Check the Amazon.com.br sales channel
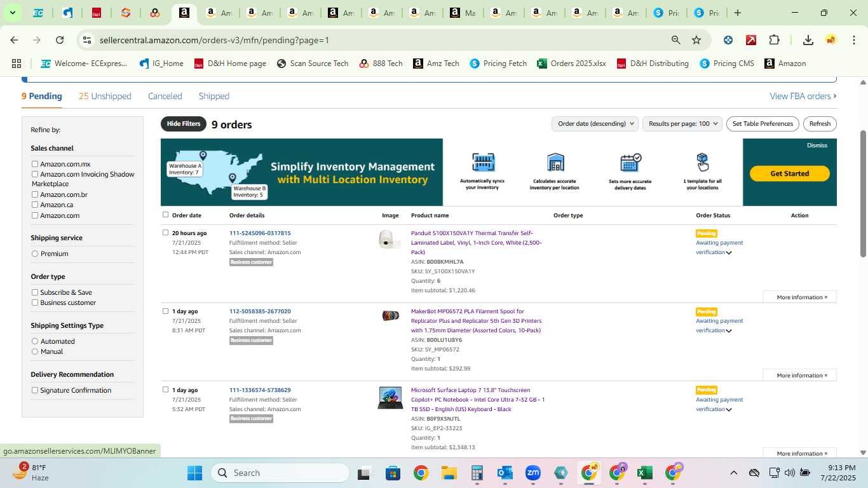This screenshot has width=868, height=488. pyautogui.click(x=35, y=194)
